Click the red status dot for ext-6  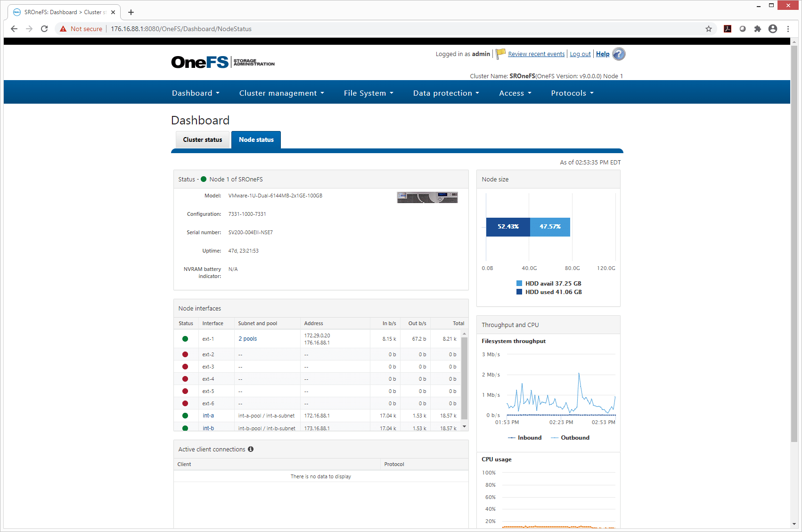click(x=185, y=403)
